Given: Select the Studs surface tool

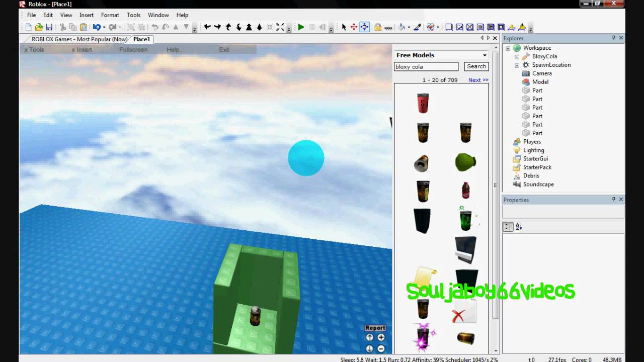Looking at the screenshot, I should point(480,27).
